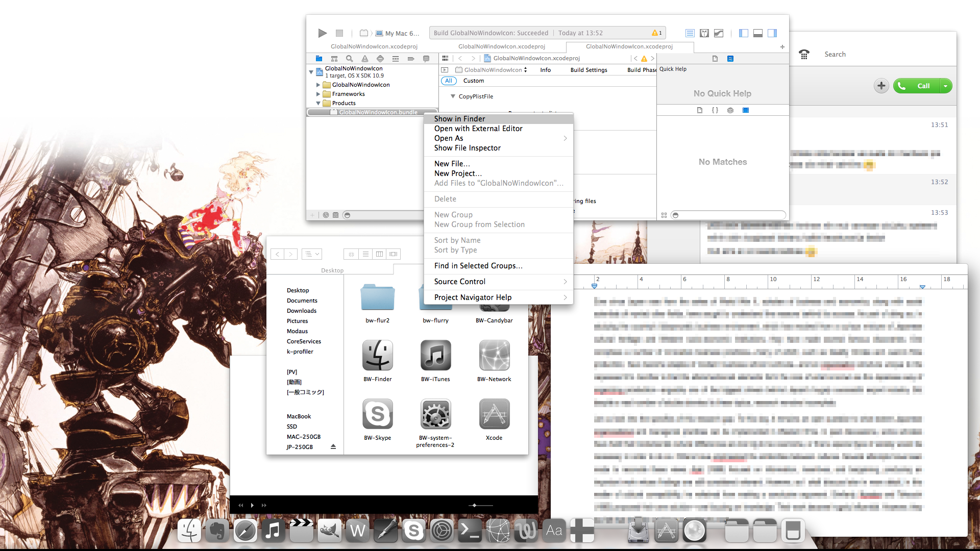The image size is (980, 551).
Task: Adjust the media player volume slider
Action: 475,505
